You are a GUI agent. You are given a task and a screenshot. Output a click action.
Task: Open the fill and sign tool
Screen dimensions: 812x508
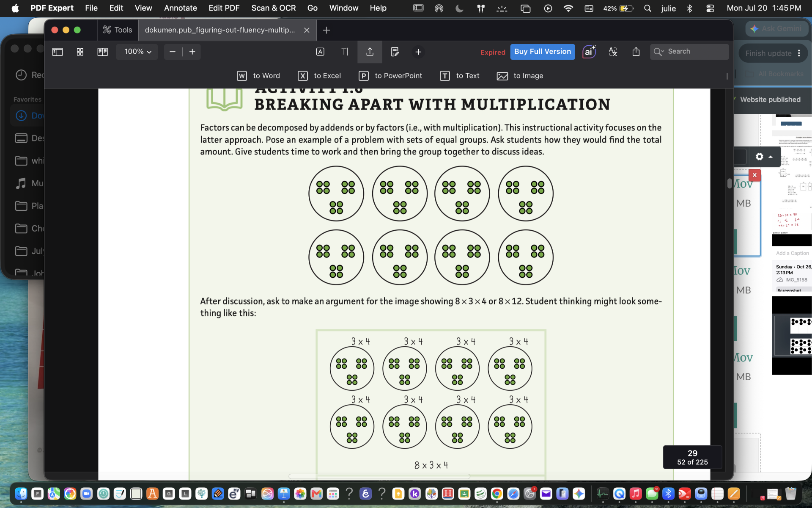[395, 52]
